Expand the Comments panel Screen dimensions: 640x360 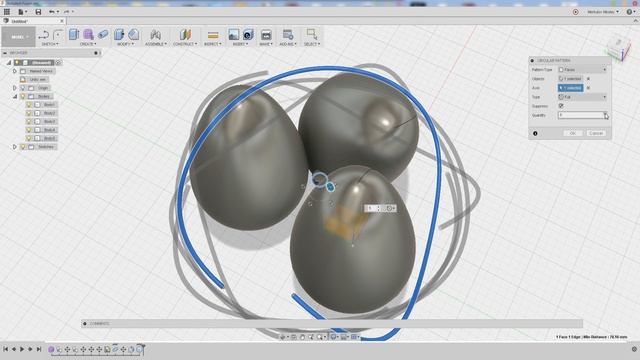[84, 324]
